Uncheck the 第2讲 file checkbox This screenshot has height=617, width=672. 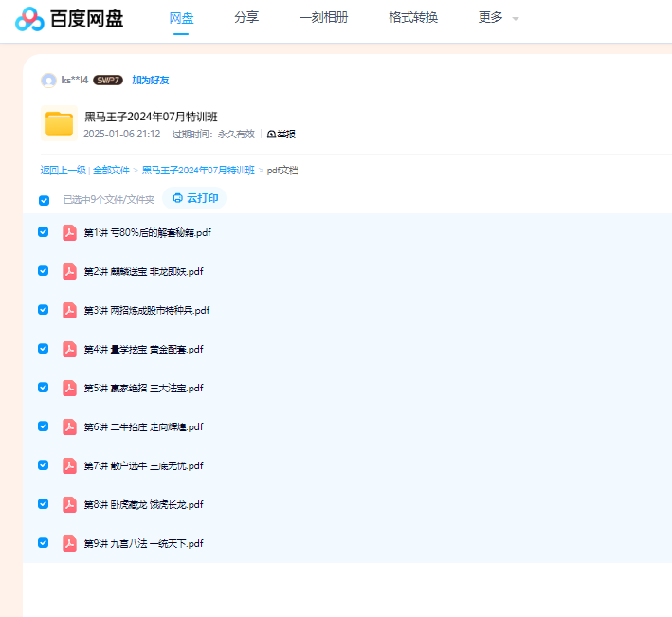(43, 271)
